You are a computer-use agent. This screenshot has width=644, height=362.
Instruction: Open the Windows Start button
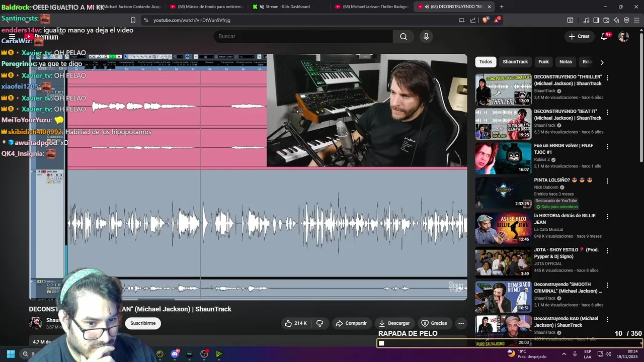click(x=11, y=354)
